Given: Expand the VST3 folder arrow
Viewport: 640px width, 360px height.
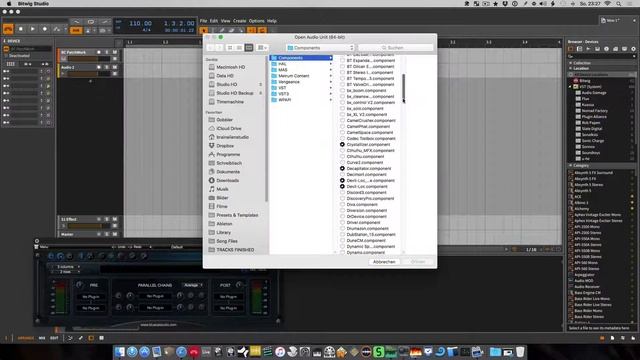Looking at the screenshot, I should click(x=331, y=94).
